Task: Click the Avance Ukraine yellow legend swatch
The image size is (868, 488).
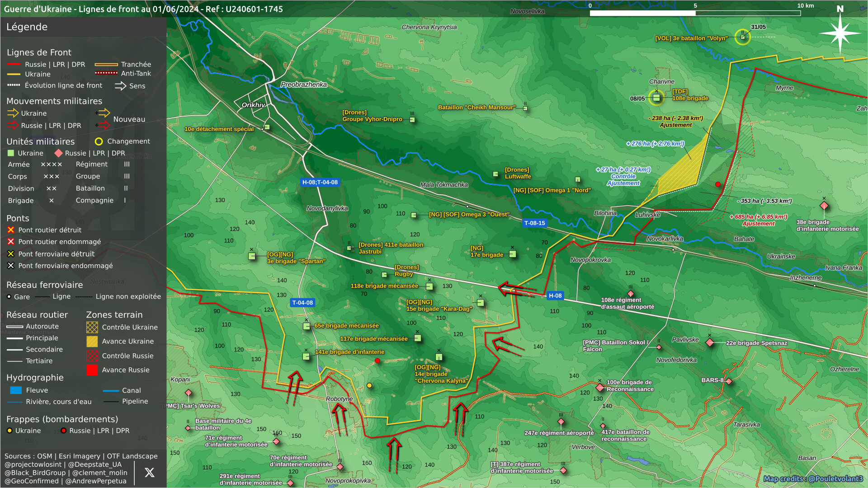Action: 92,342
